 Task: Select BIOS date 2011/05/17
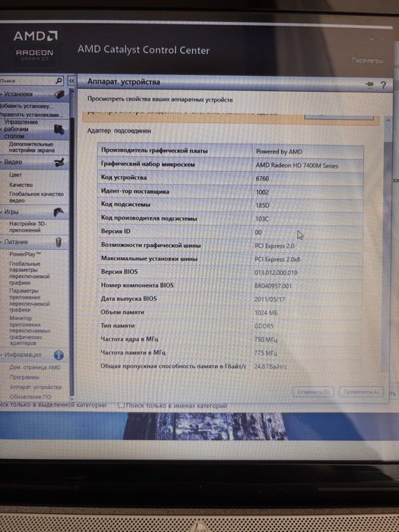pos(269,299)
